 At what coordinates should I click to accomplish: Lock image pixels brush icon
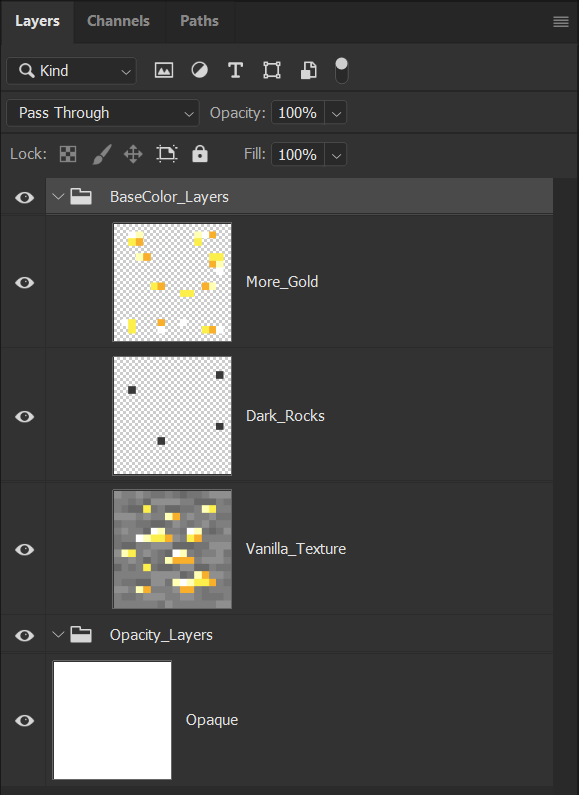click(101, 154)
